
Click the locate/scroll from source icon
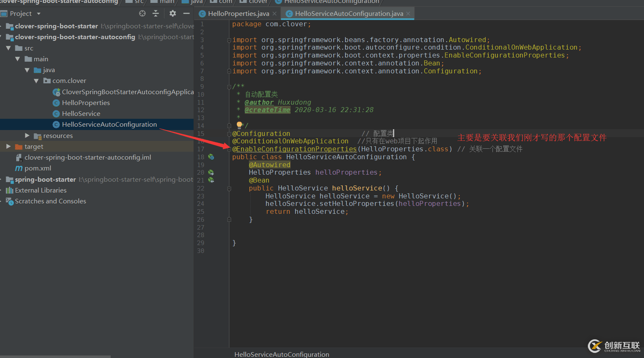click(142, 13)
